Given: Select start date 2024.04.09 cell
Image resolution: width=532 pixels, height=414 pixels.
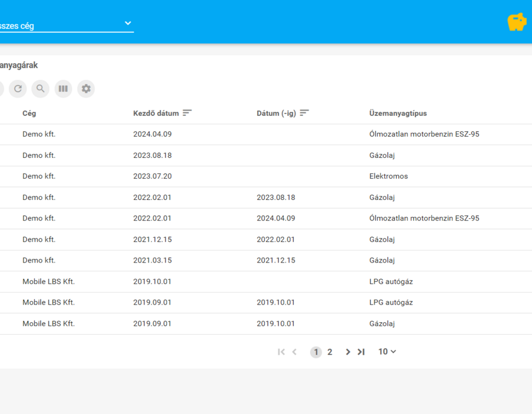Looking at the screenshot, I should pos(153,134).
